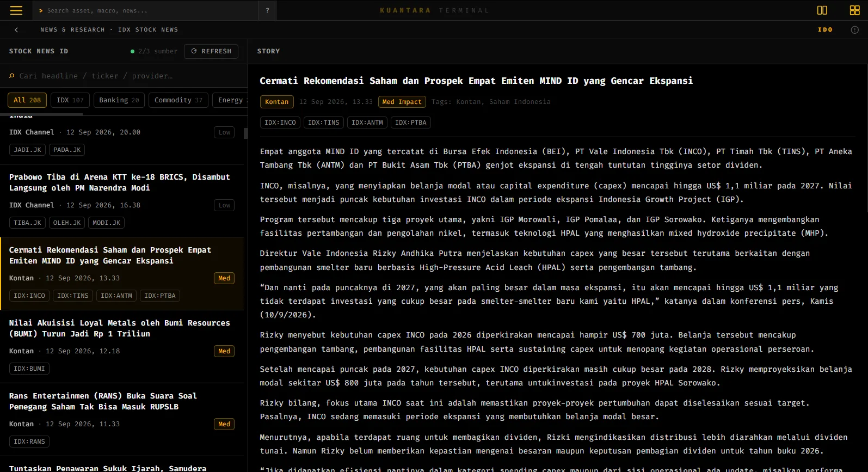Click the story timestamp 12 Sep 2026, 13.33
868x472 pixels.
[x=336, y=102]
